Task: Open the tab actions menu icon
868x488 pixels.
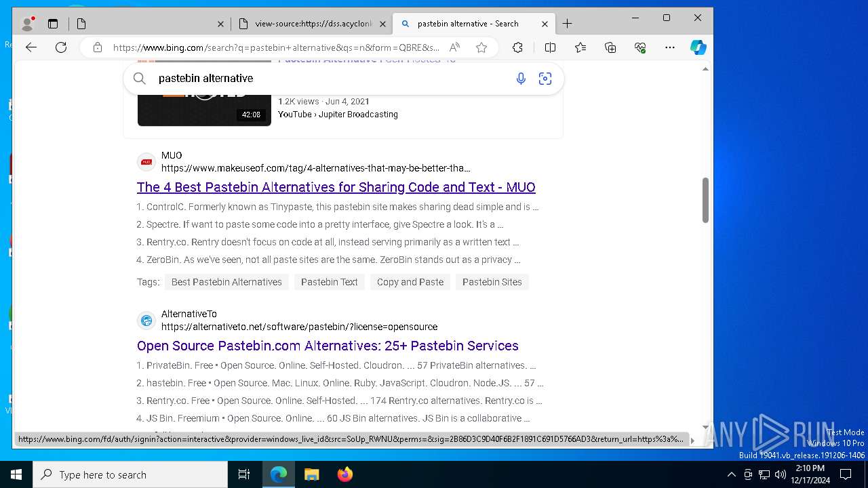Action: [53, 24]
